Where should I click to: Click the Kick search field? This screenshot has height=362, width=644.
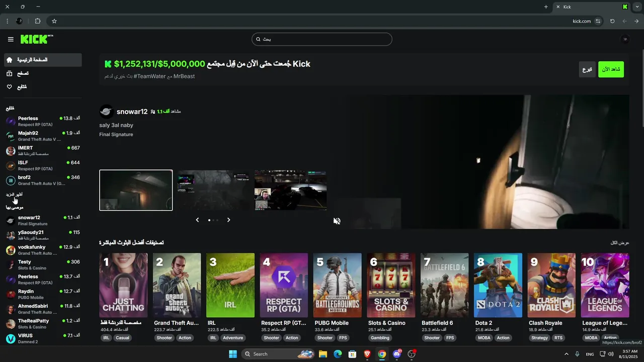click(x=322, y=39)
